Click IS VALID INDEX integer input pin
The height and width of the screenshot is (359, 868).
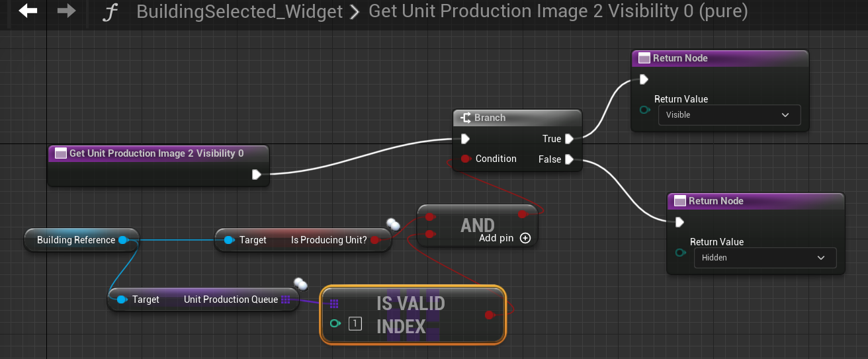[x=334, y=323]
